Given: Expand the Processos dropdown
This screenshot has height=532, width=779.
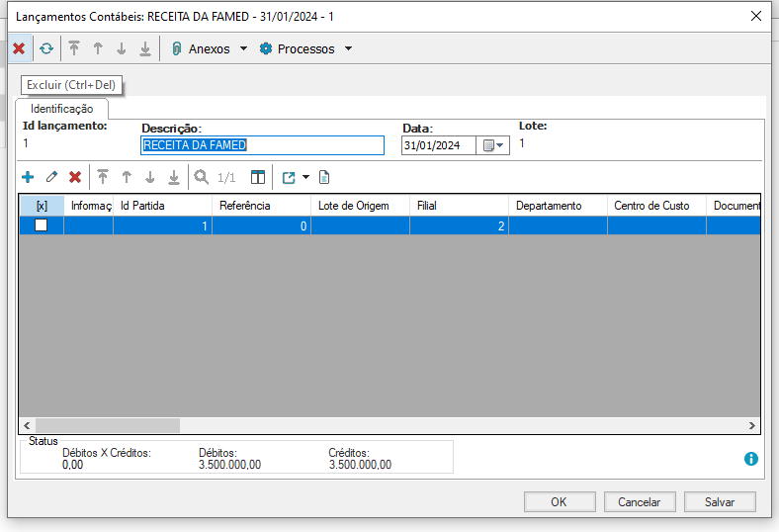Looking at the screenshot, I should 348,48.
